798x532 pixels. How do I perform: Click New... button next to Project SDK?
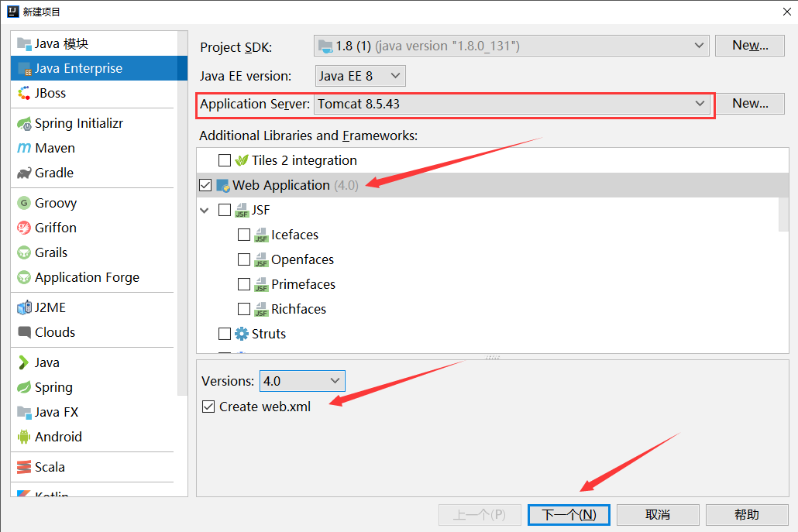click(x=750, y=45)
